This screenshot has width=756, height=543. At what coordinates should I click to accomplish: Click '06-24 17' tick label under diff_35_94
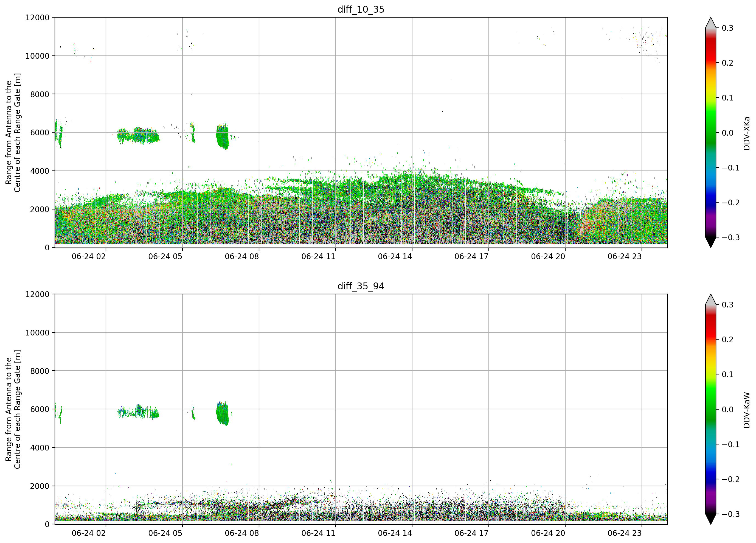point(472,533)
